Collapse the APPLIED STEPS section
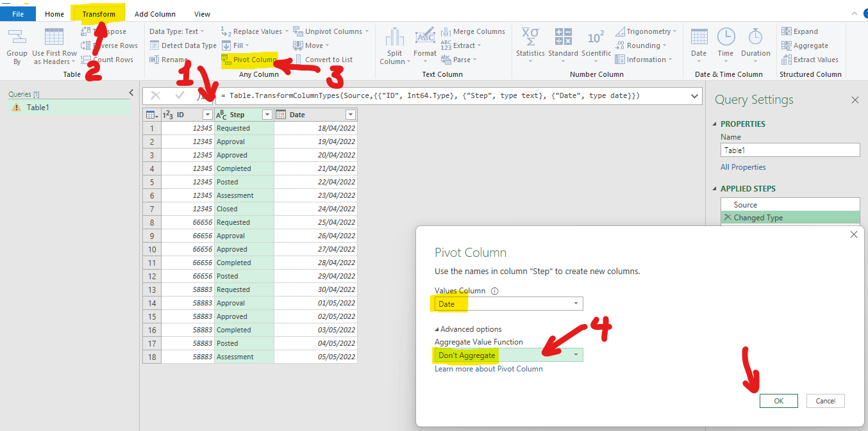868x431 pixels. click(x=715, y=189)
